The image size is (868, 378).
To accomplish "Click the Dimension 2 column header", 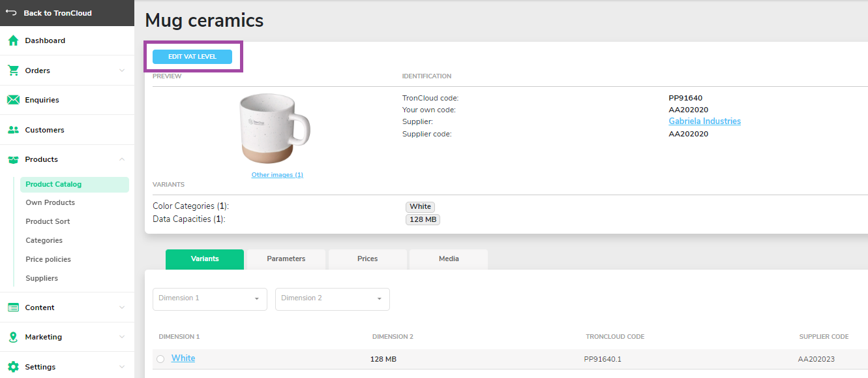I will (x=393, y=337).
